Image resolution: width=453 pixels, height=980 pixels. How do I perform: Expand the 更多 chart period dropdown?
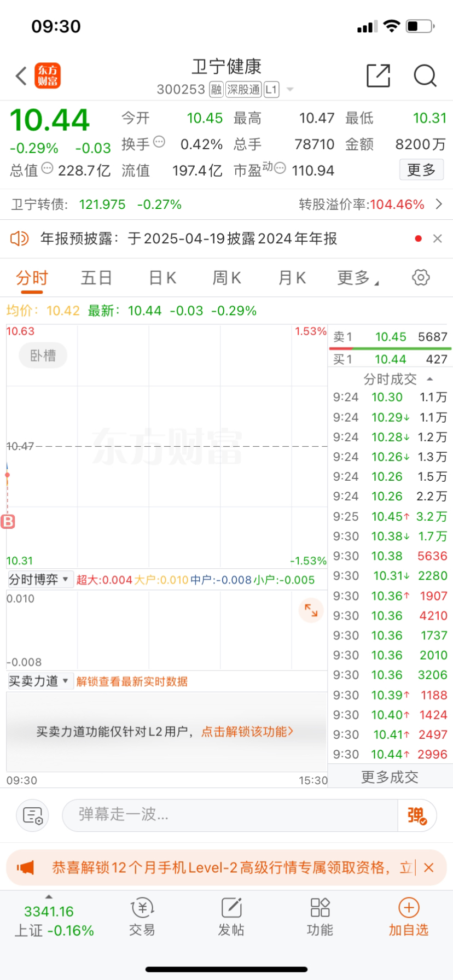tap(358, 278)
